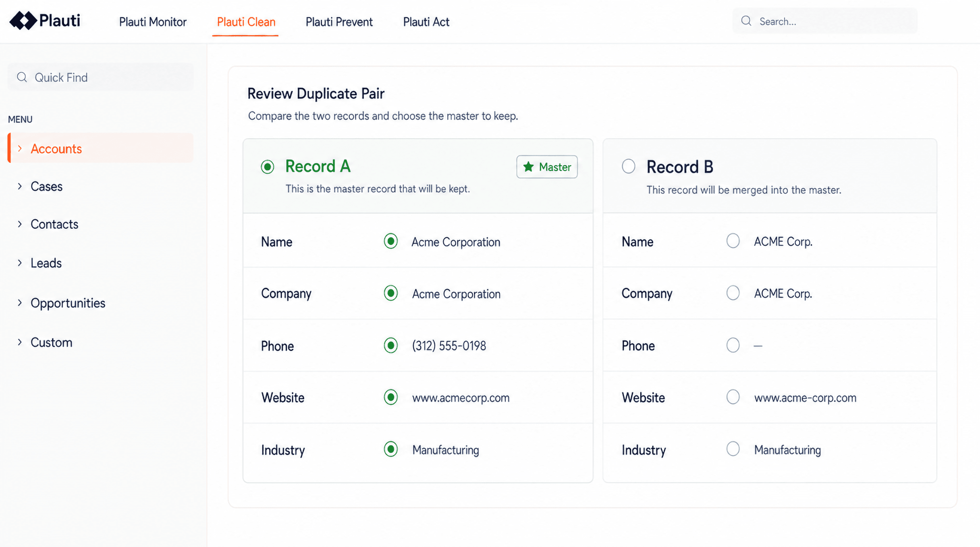The image size is (980, 547).
Task: Click the www.acme-corp.com website value
Action: (805, 398)
